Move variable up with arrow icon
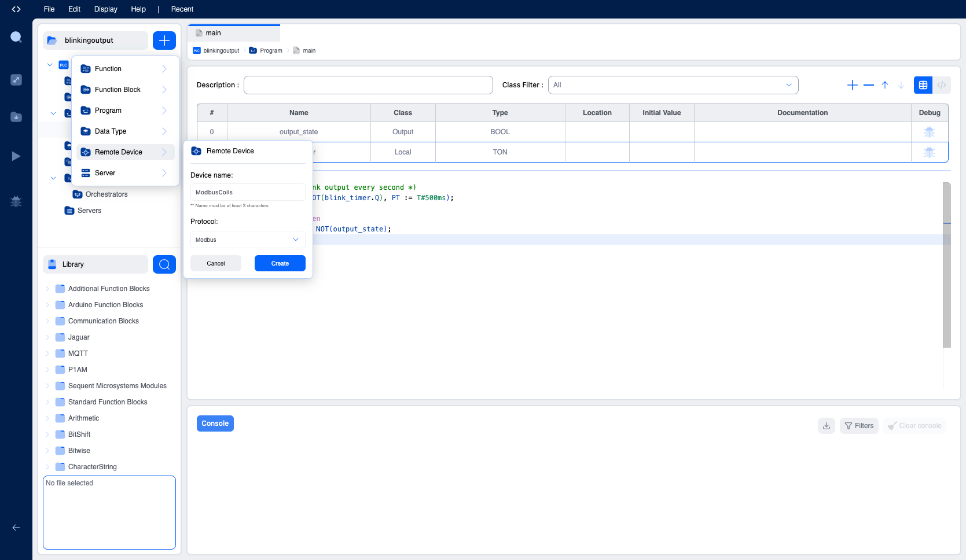 885,85
